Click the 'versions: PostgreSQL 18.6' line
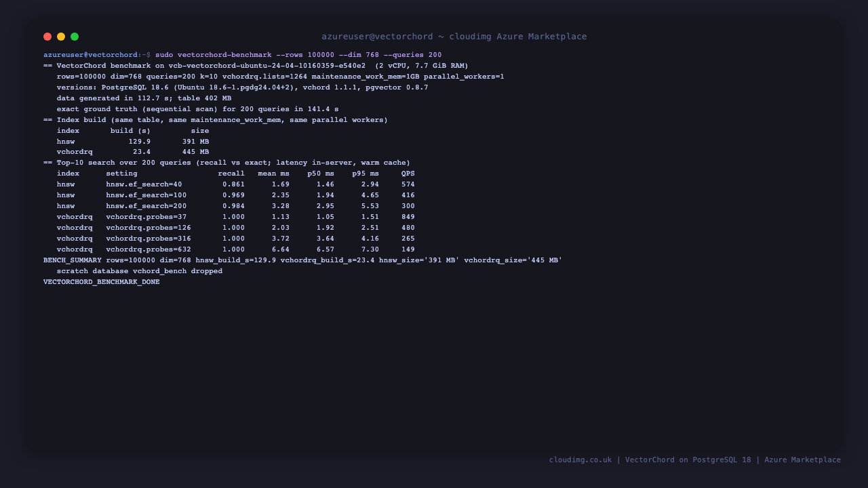This screenshot has height=488, width=868. (242, 87)
